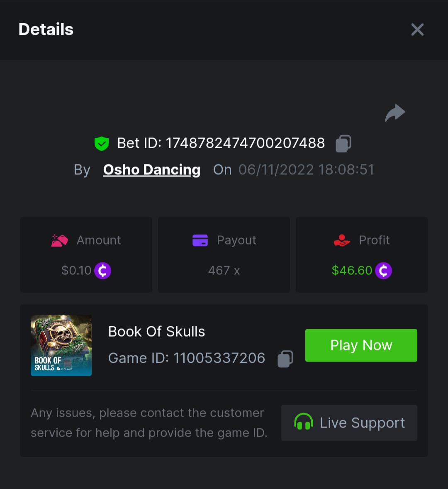Click the share arrow icon
The width and height of the screenshot is (448, 489).
[x=395, y=113]
